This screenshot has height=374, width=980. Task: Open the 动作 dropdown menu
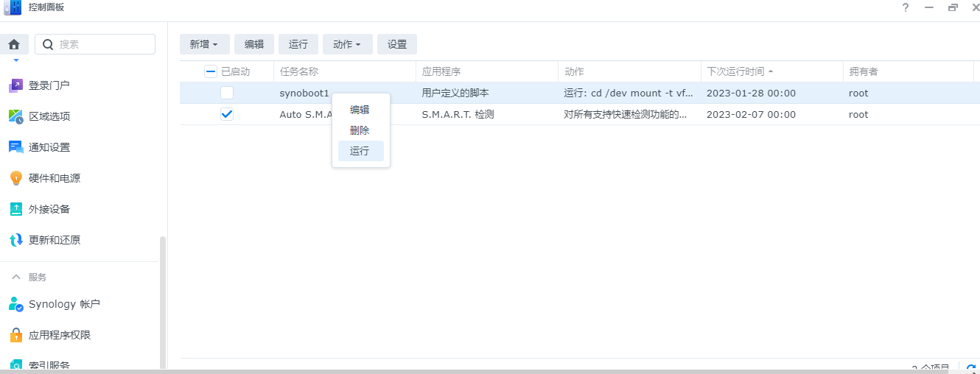[x=347, y=44]
